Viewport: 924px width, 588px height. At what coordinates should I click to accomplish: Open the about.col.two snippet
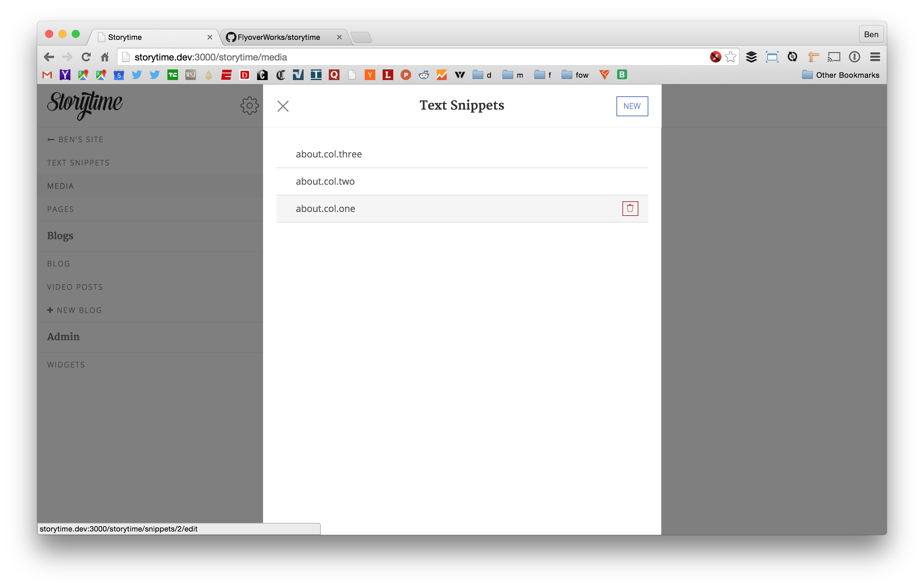click(x=325, y=181)
